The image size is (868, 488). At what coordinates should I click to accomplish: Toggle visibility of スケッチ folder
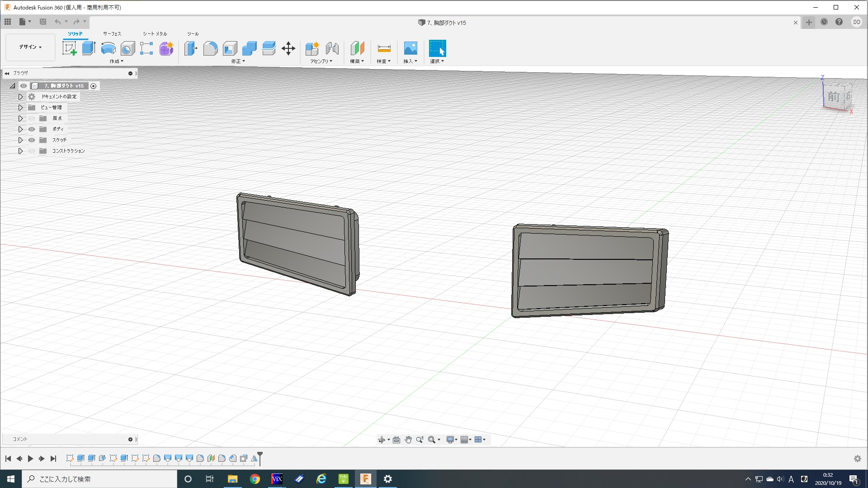[x=32, y=140]
